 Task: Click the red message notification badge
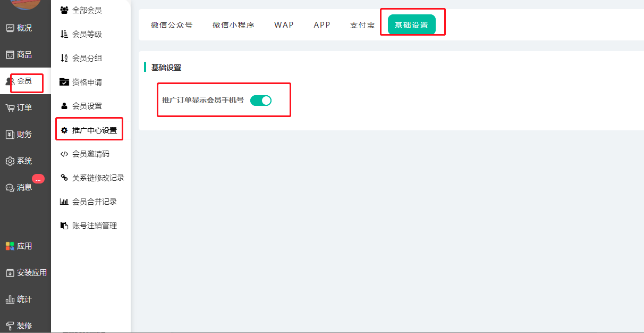coord(38,179)
